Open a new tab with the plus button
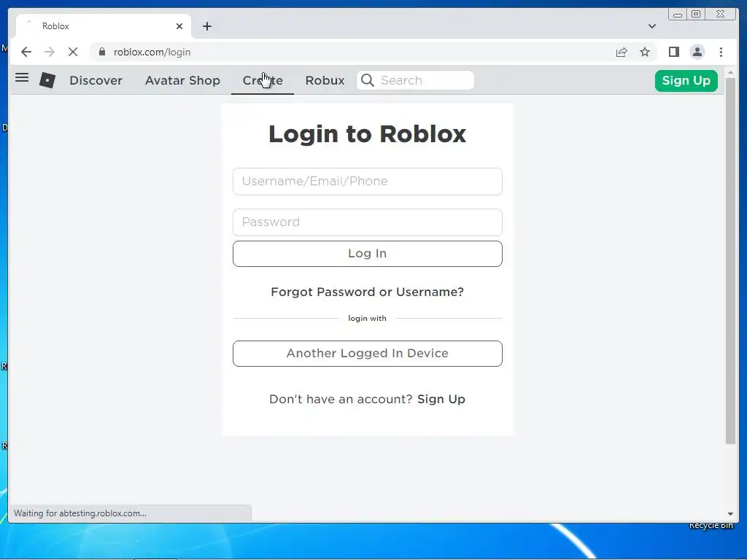747x560 pixels. (x=206, y=26)
